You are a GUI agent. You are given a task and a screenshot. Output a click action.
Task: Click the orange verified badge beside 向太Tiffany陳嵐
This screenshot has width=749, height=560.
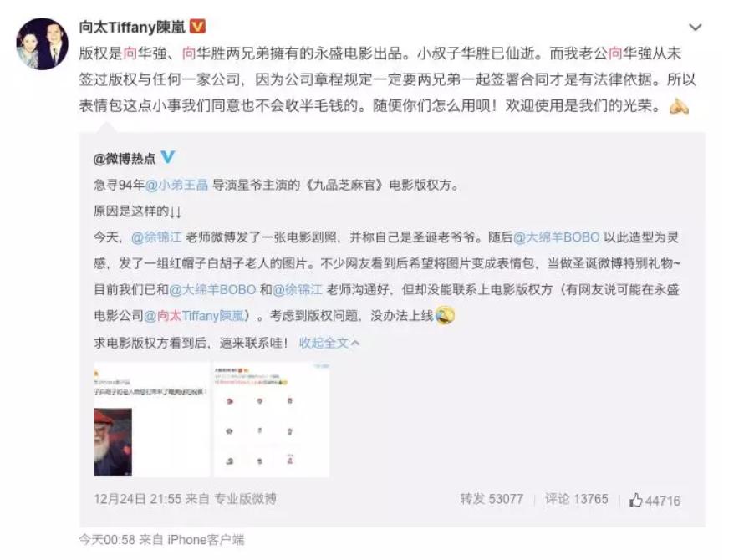[198, 27]
